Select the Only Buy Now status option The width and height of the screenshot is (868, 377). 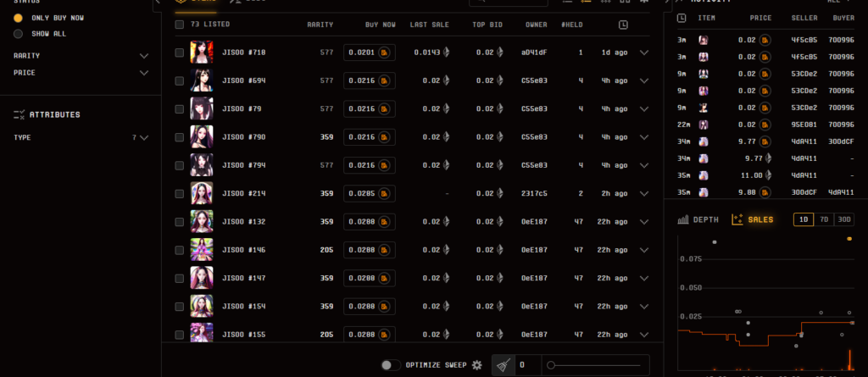click(19, 18)
